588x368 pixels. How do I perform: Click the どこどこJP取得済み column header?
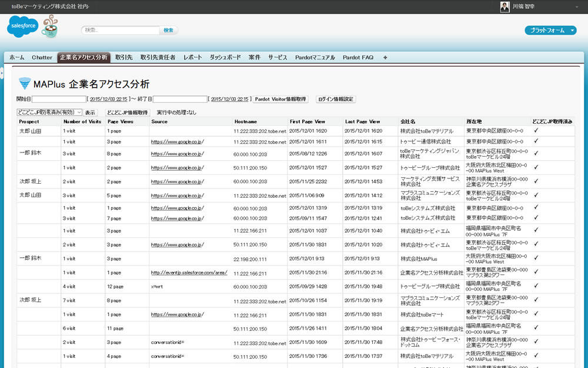coord(552,122)
